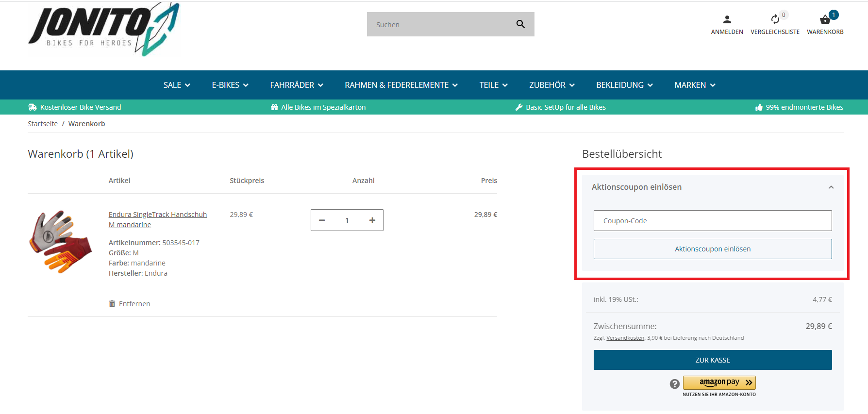
Task: Open the Endura SingleTrack Handschuh product link
Action: (158, 219)
